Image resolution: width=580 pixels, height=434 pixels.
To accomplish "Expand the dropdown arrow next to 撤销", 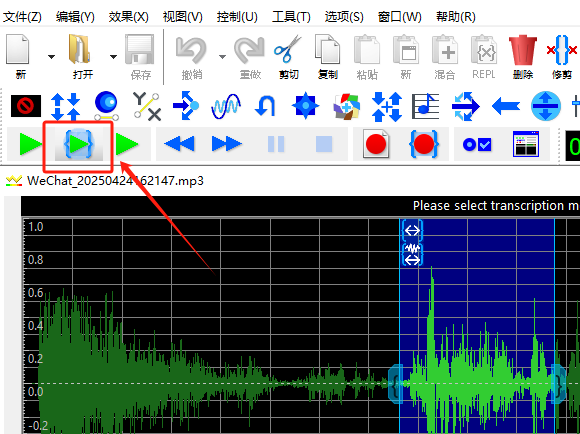I will pos(222,57).
